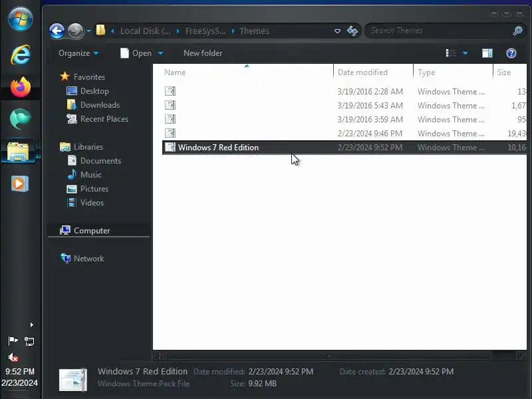Open Help via the question mark

[x=511, y=53]
